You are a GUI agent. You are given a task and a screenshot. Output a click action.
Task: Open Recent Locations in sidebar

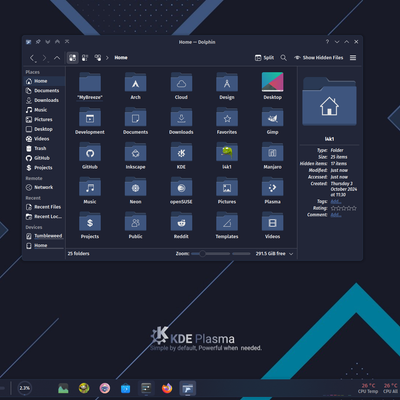point(44,217)
